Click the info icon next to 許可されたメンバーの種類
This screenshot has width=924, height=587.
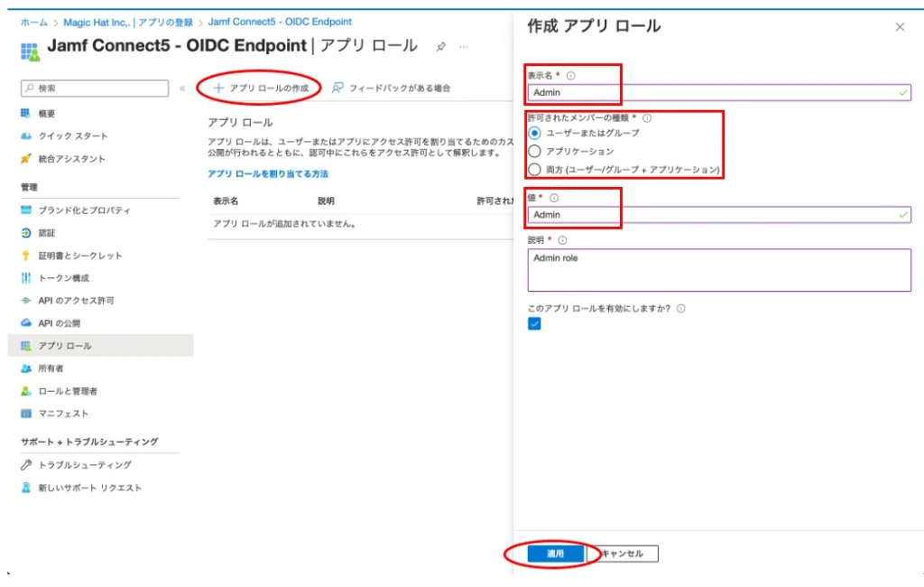[x=647, y=117]
